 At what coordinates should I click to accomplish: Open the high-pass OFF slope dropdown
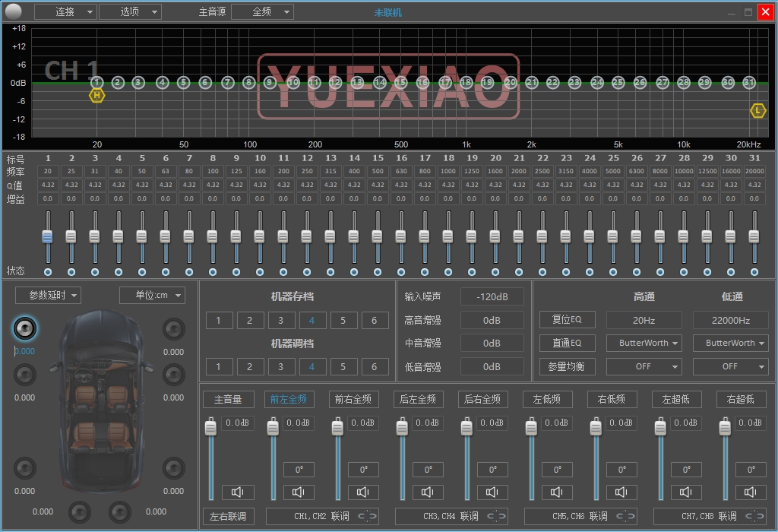644,366
